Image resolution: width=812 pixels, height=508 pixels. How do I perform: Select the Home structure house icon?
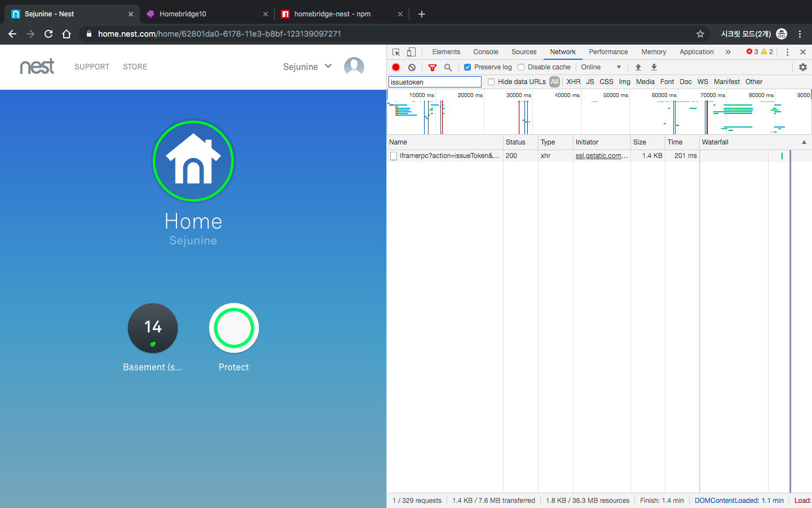[x=193, y=161]
